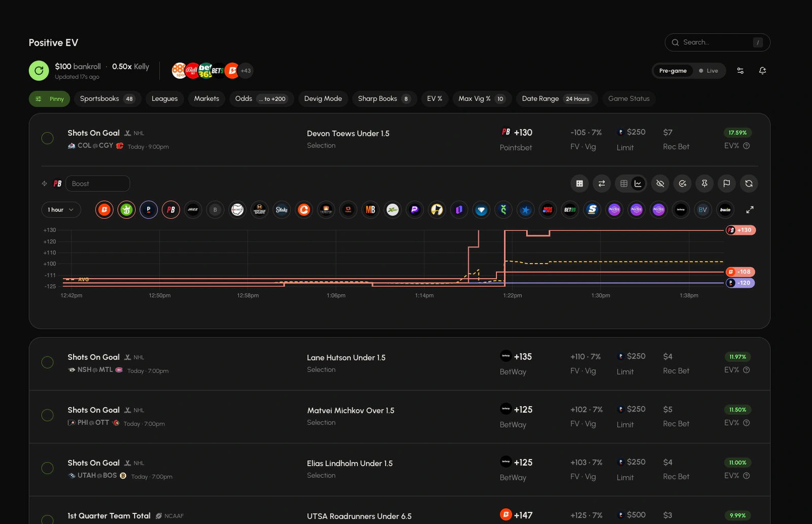Select the Lane Hutson bet radio circle
Viewport: 812px width, 524px height.
pyautogui.click(x=47, y=362)
